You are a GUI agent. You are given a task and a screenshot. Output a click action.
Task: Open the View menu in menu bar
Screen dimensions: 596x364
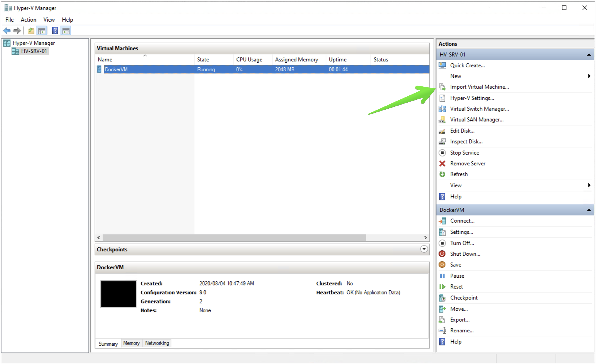coord(49,20)
